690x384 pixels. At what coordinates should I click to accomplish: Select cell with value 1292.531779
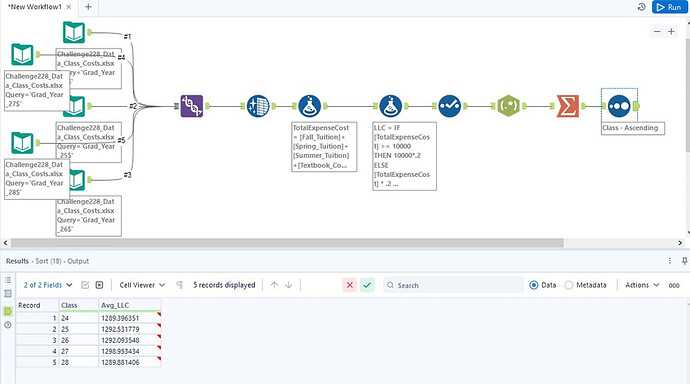(x=130, y=329)
